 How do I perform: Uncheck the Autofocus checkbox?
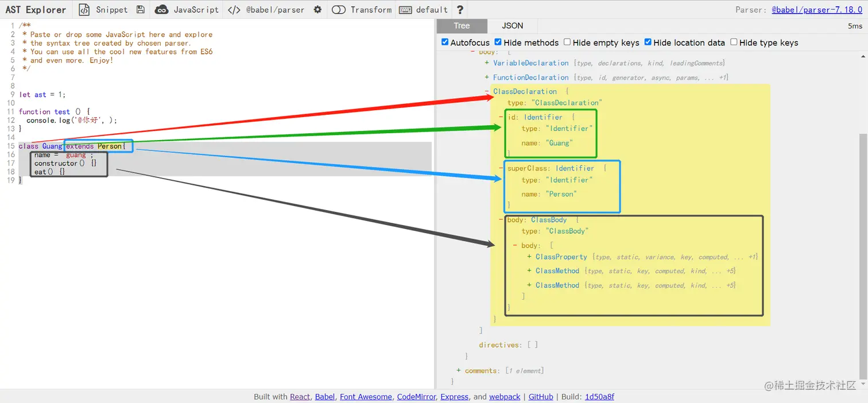point(445,42)
